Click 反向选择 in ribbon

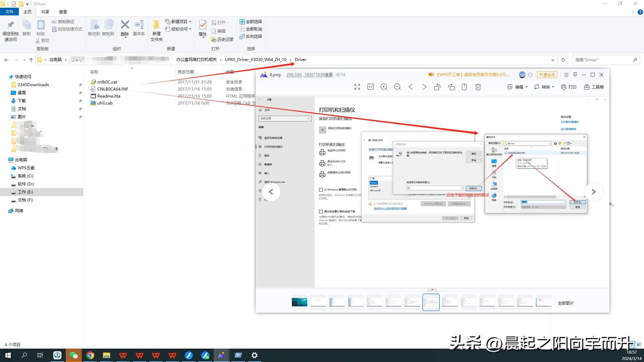(251, 37)
